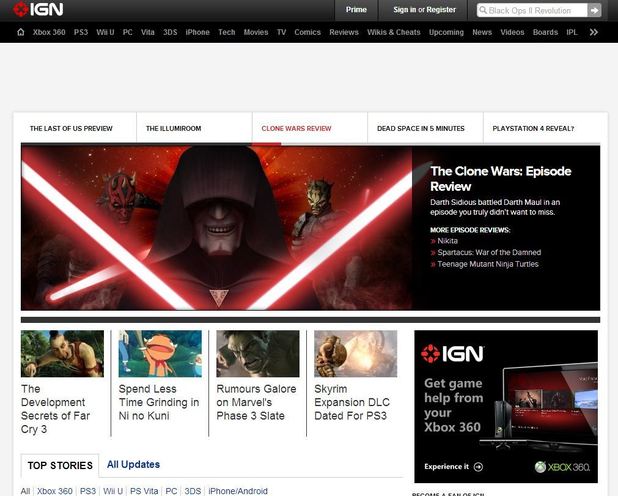Image resolution: width=618 pixels, height=496 pixels.
Task: Open the IPL nav section
Action: pos(572,32)
